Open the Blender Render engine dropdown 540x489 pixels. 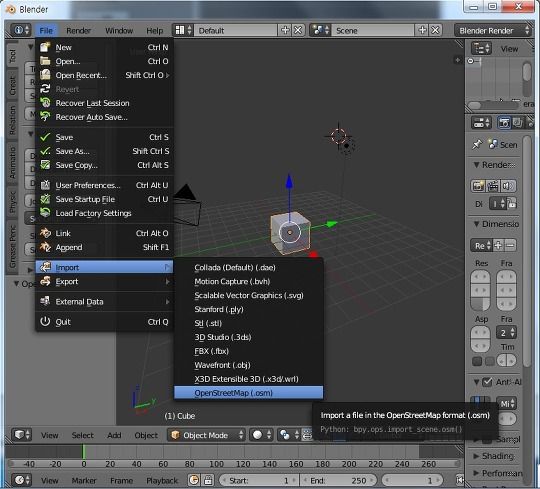pos(492,30)
